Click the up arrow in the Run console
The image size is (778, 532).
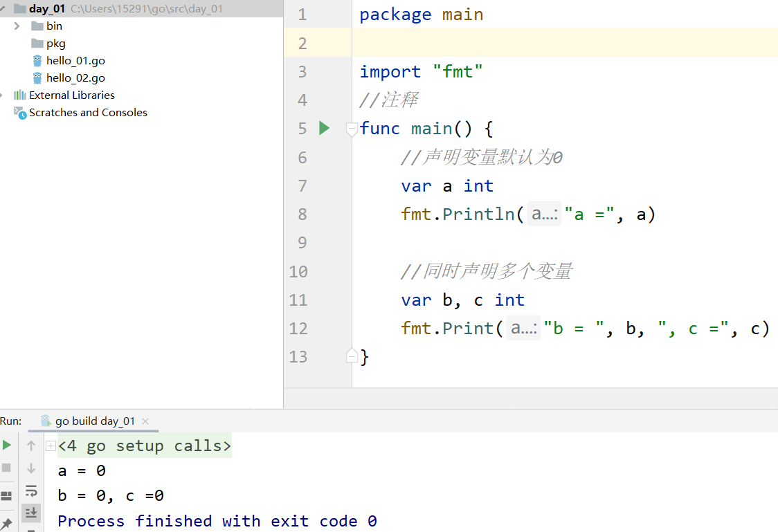coord(31,446)
